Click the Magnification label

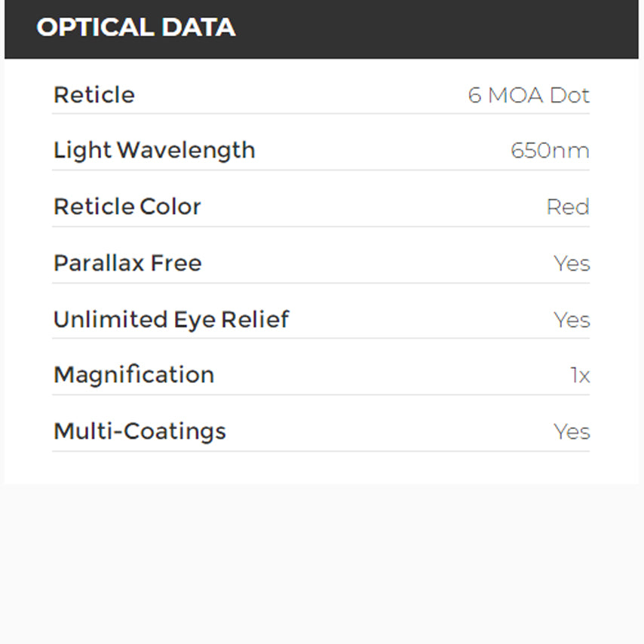click(x=133, y=375)
